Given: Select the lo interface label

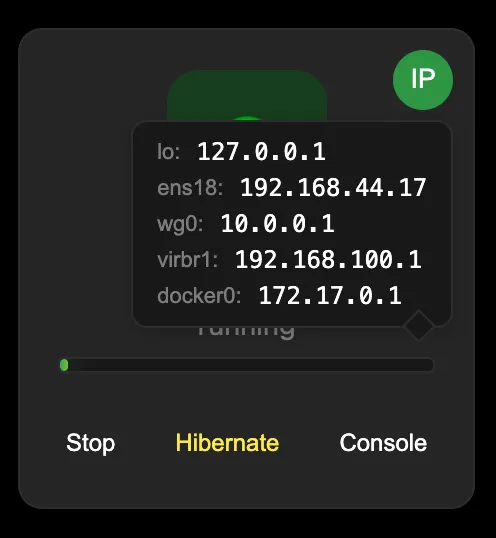Looking at the screenshot, I should click(x=168, y=151).
